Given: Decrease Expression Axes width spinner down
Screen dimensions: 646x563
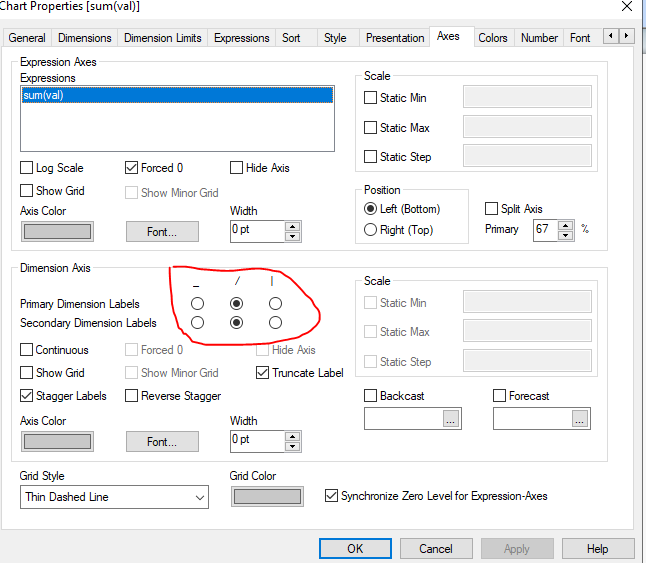Looking at the screenshot, I should (x=293, y=236).
